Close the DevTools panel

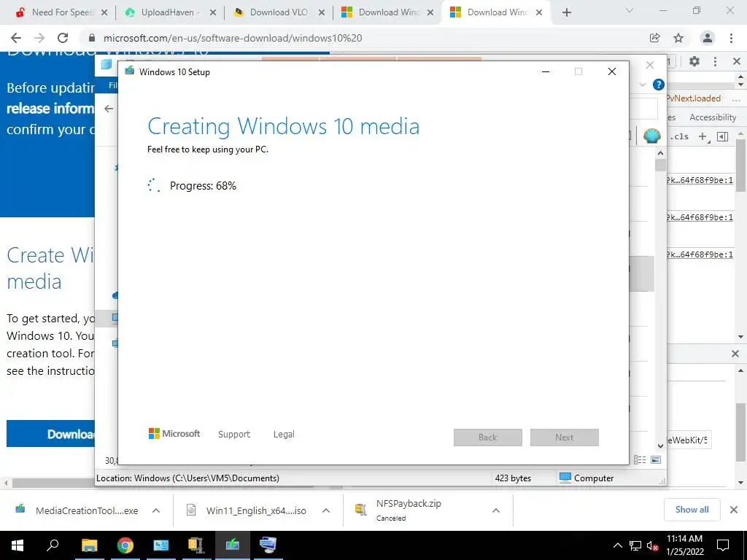click(x=737, y=61)
